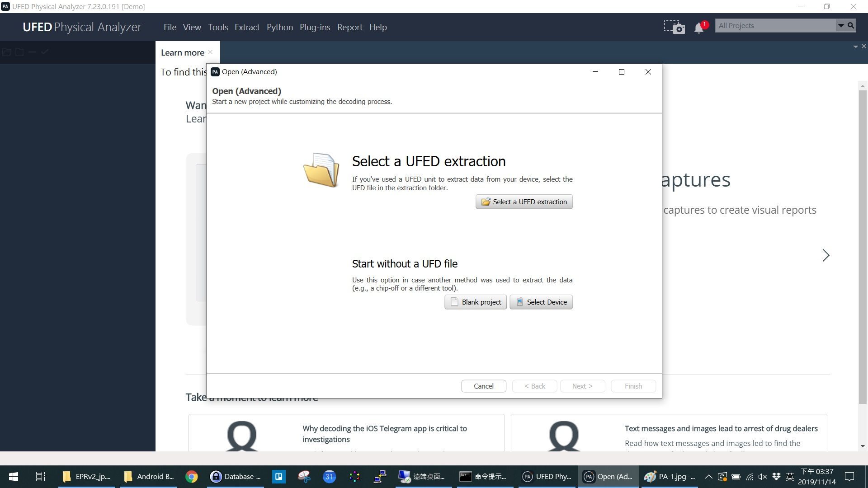Viewport: 868px width, 488px height.
Task: Open the clock and date flyout
Action: tap(816, 477)
